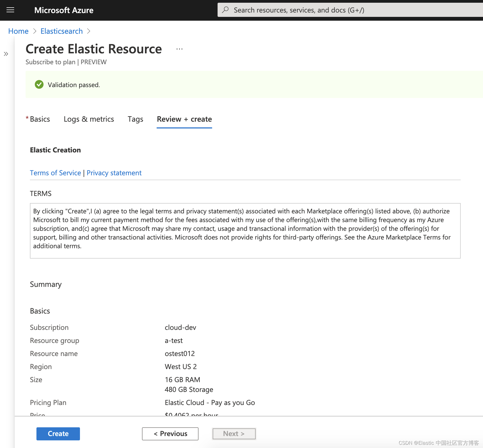
Task: Open the Elasticsearch breadcrumb link
Action: (61, 31)
